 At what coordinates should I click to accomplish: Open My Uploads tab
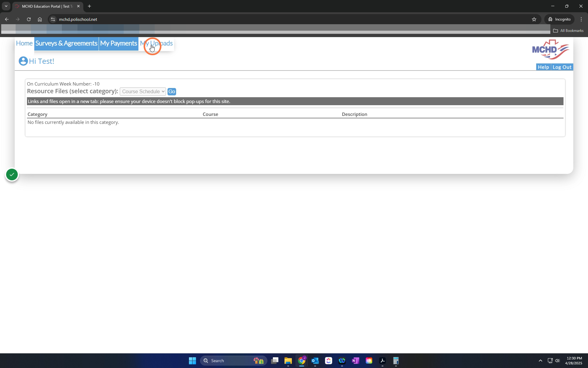point(156,43)
